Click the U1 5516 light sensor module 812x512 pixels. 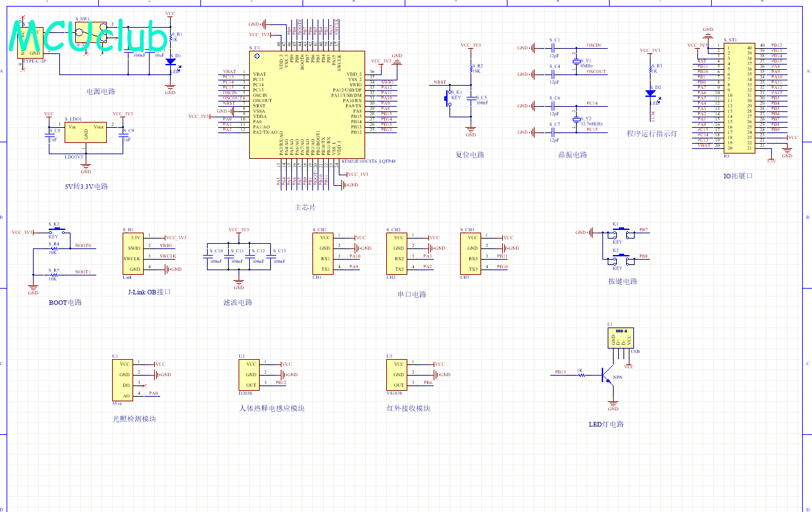[x=122, y=380]
